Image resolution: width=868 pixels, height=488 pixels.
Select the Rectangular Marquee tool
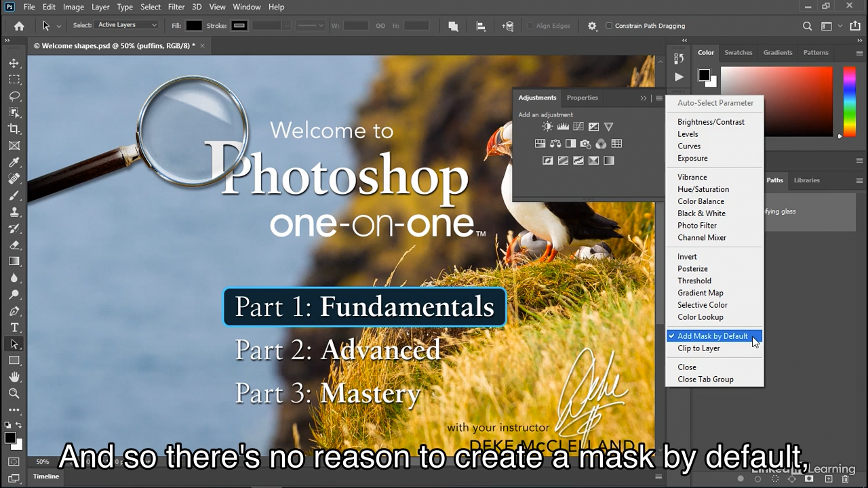pyautogui.click(x=14, y=79)
